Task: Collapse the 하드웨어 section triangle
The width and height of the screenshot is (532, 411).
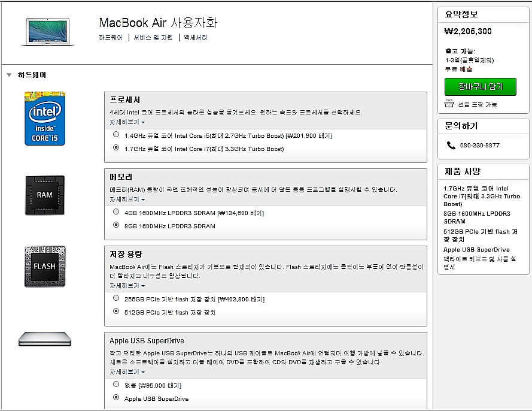Action: tap(9, 75)
